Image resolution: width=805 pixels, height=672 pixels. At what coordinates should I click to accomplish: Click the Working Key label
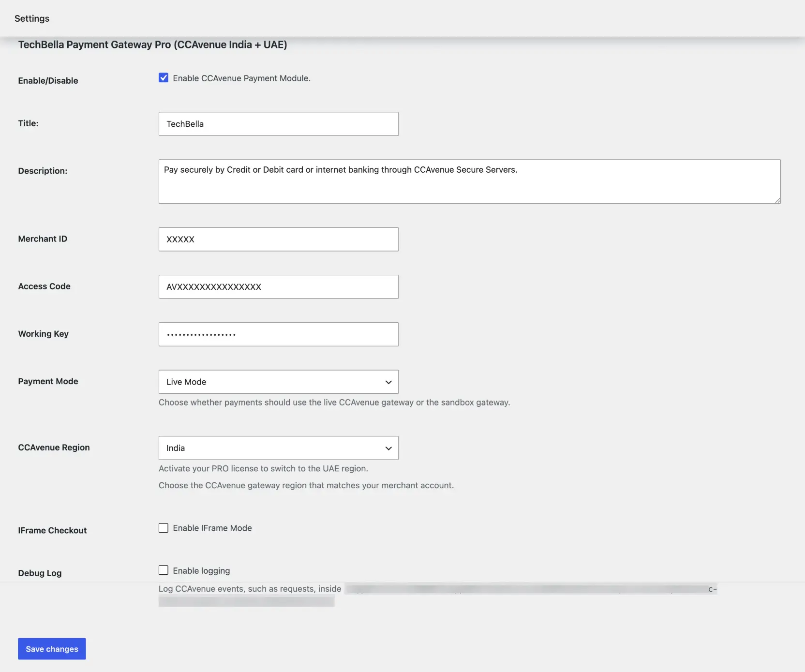point(43,334)
